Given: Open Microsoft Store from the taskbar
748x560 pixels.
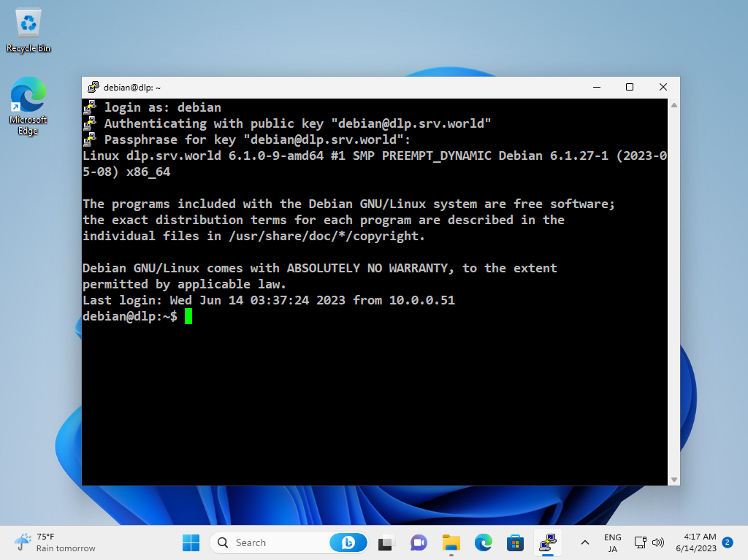Looking at the screenshot, I should coord(515,542).
